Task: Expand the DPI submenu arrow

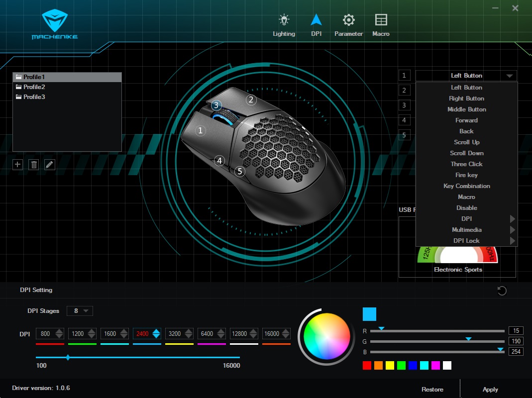Action: [512, 219]
